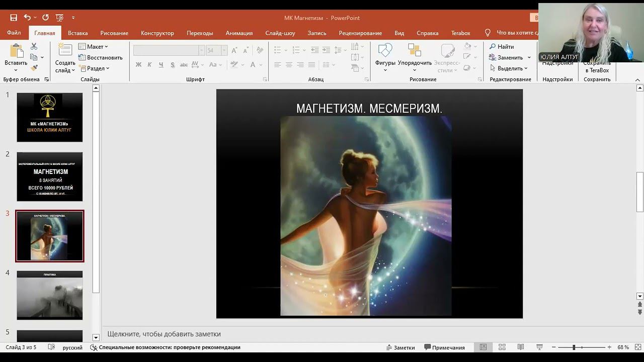Click the Undo arrow icon
644x362 pixels.
pyautogui.click(x=27, y=18)
